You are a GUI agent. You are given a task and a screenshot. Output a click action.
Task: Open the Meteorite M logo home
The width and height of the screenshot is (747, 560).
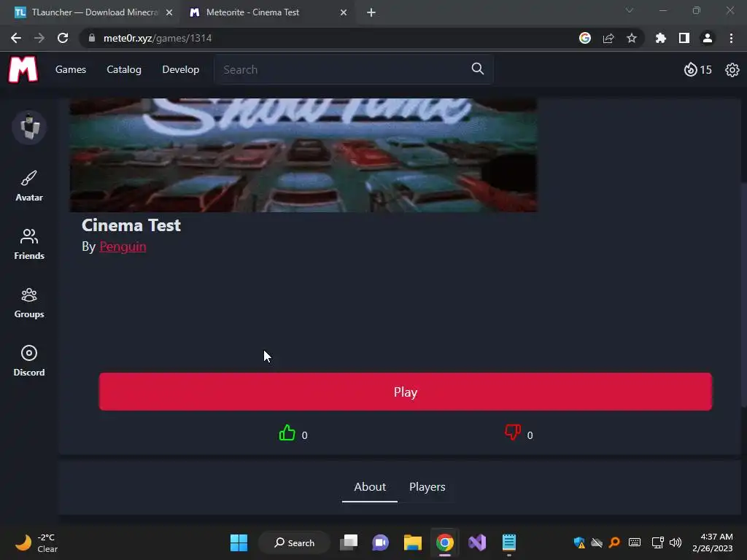[23, 69]
